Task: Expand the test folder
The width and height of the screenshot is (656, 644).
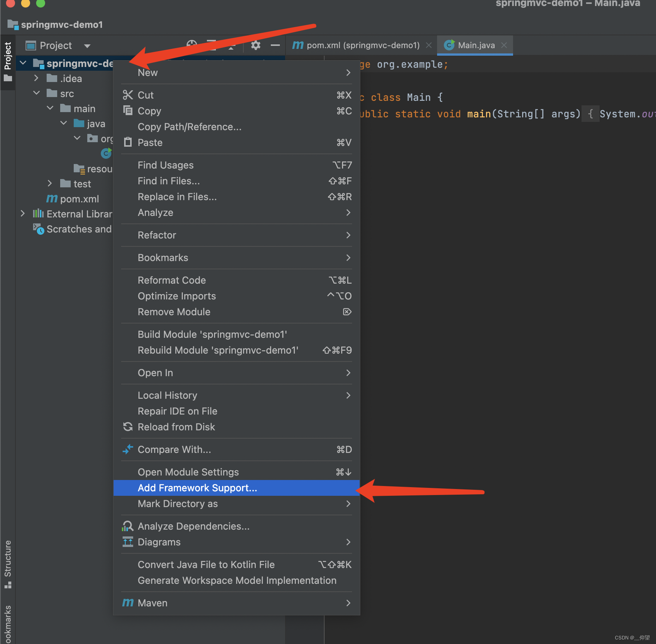Action: point(50,183)
